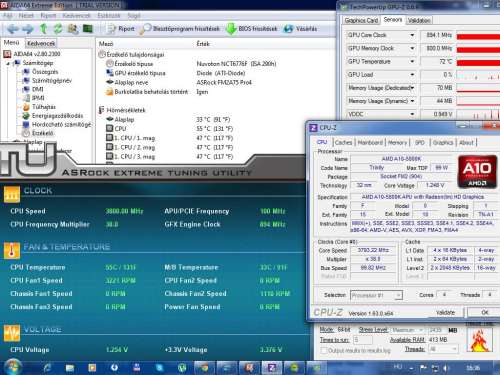Click Vásárlás globe button in AIDA64
The image size is (500, 375).
[300, 29]
